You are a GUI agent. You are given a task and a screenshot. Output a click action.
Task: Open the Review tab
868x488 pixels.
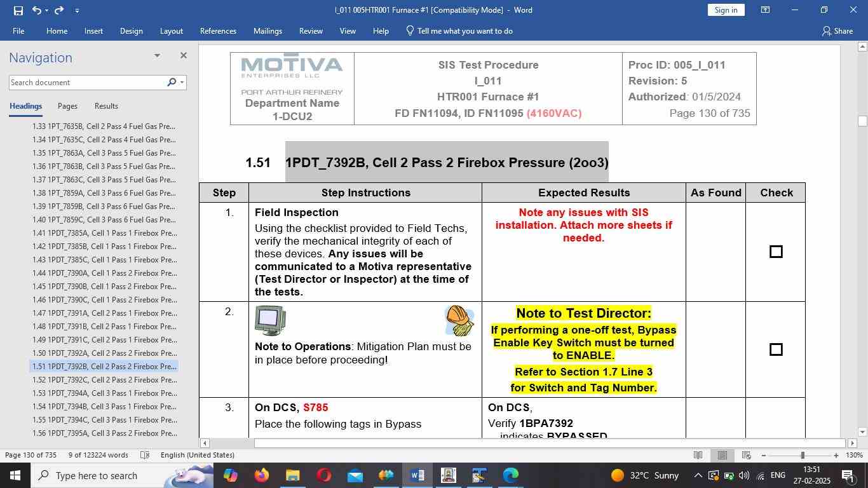click(x=311, y=31)
